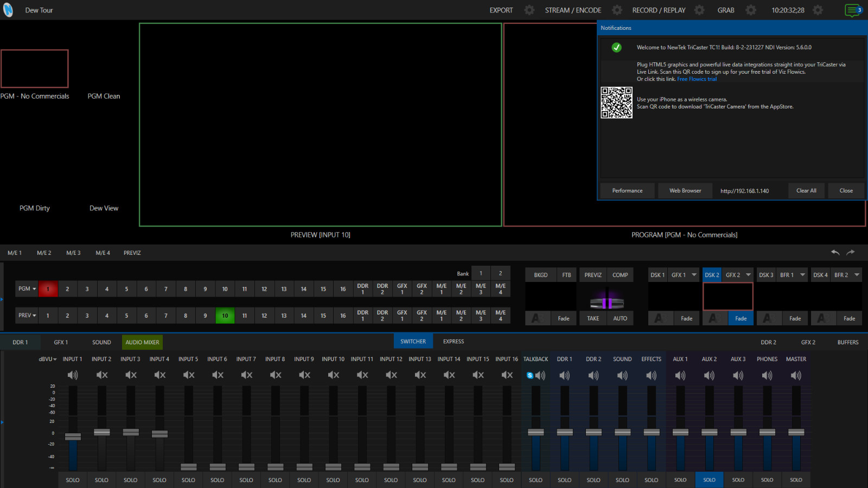868x488 pixels.
Task: Open the dBVU scale dropdown
Action: tap(48, 359)
